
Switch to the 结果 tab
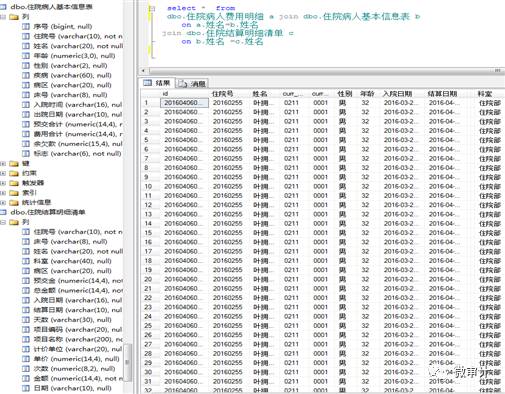click(x=157, y=83)
